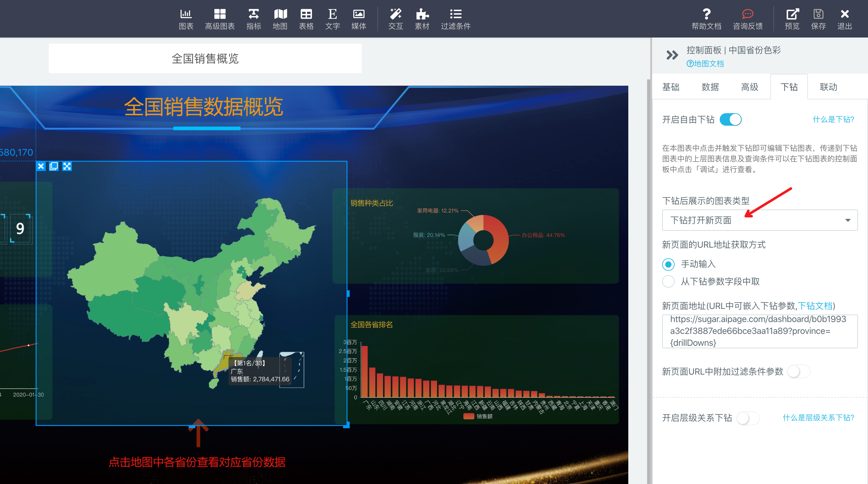Viewport: 868px width, 484px height.
Task: Click the 服装: 20.14% pie label
Action: (429, 235)
